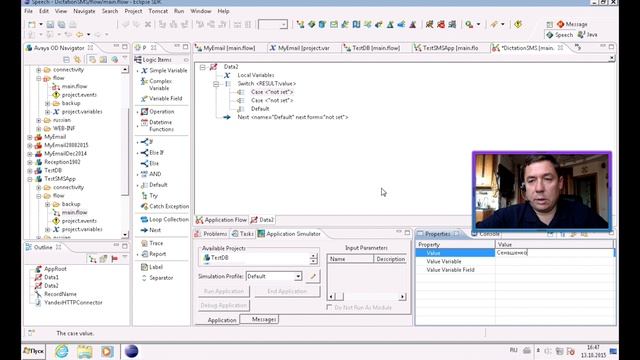Open the Tomcat menu
This screenshot has height=360, width=640.
coord(158,11)
